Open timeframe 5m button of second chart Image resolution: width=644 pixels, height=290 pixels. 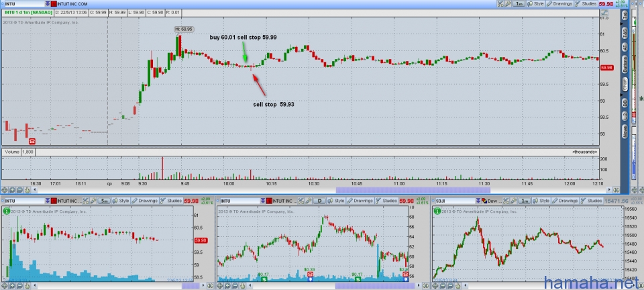104,201
